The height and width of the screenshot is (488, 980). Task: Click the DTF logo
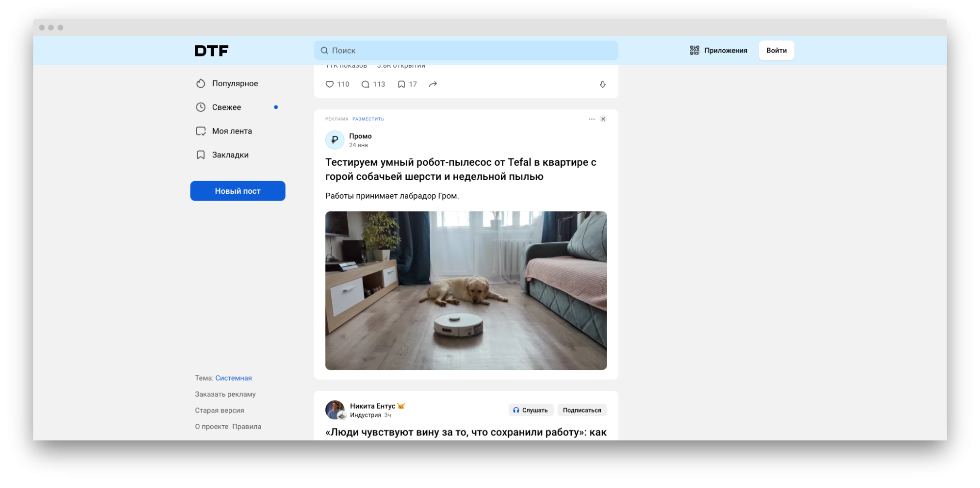[x=212, y=51]
